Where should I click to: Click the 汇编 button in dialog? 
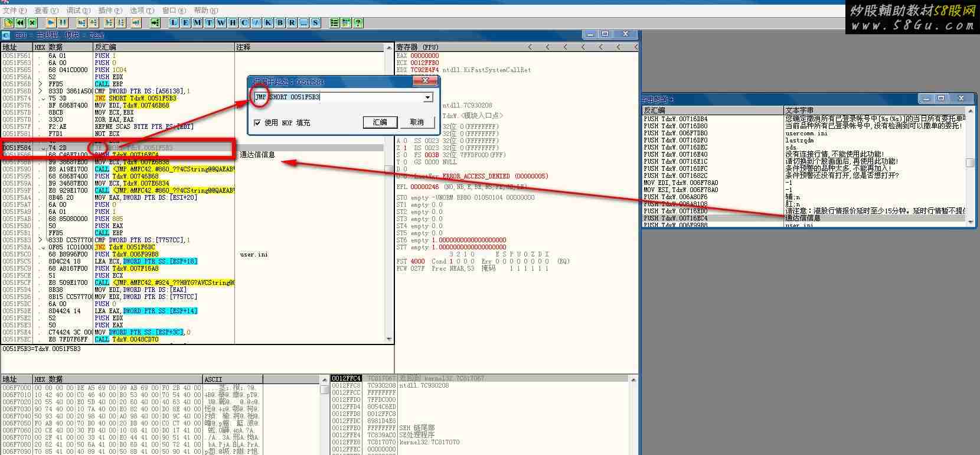click(380, 122)
